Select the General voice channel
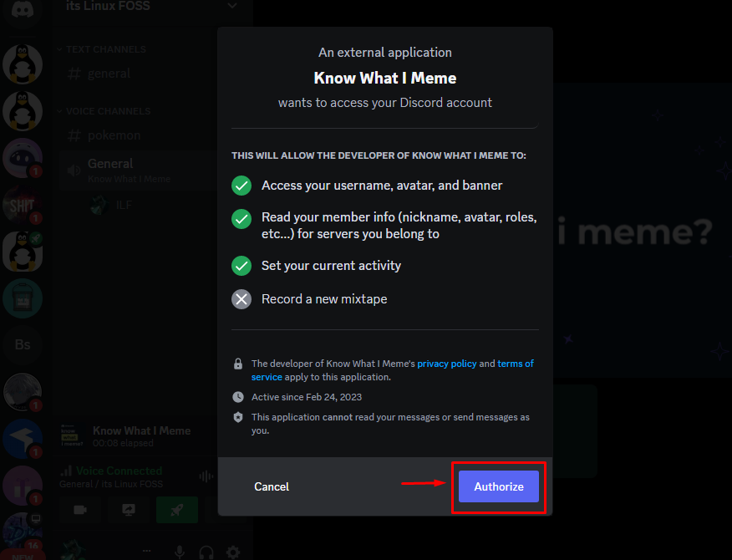This screenshot has width=732, height=560. [138, 170]
